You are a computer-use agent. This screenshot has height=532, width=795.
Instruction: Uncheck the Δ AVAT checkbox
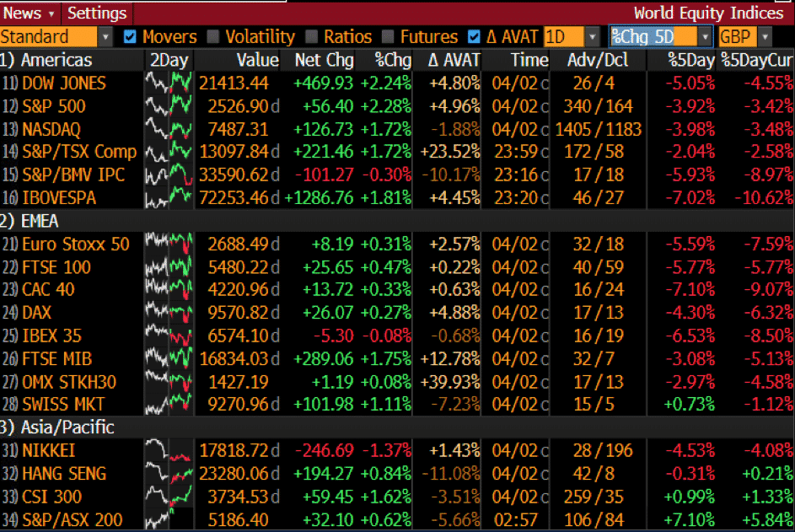(x=474, y=36)
